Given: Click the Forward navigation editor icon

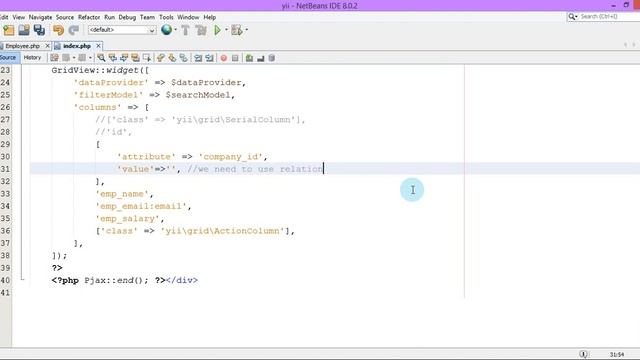Looking at the screenshot, I should (x=82, y=58).
